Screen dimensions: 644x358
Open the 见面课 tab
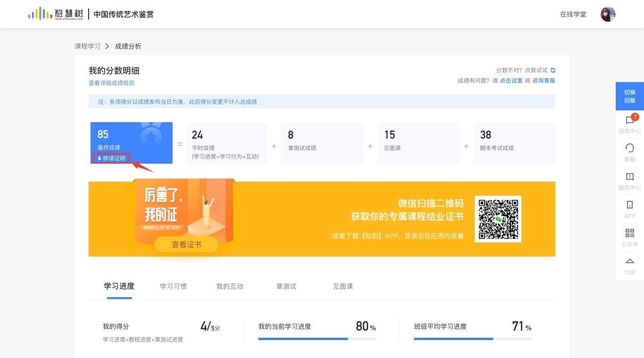pos(343,286)
